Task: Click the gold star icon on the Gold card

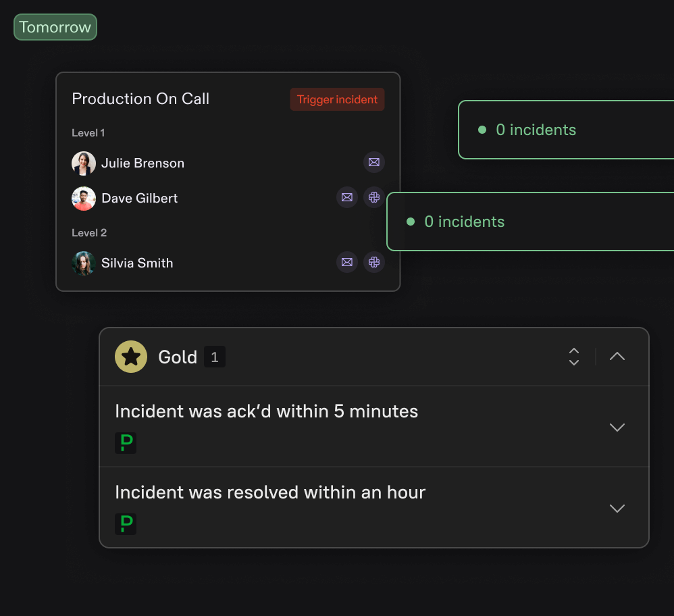Action: tap(131, 357)
